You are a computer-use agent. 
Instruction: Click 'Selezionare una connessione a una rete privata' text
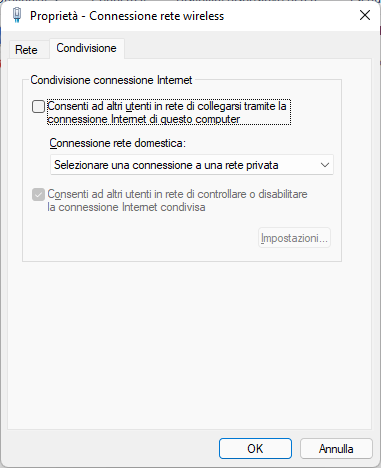pos(166,165)
